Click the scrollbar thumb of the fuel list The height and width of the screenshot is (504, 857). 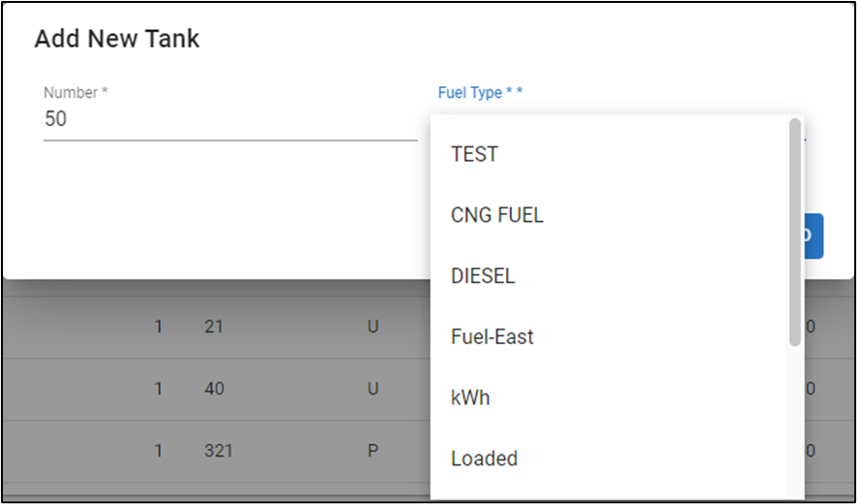(x=795, y=231)
